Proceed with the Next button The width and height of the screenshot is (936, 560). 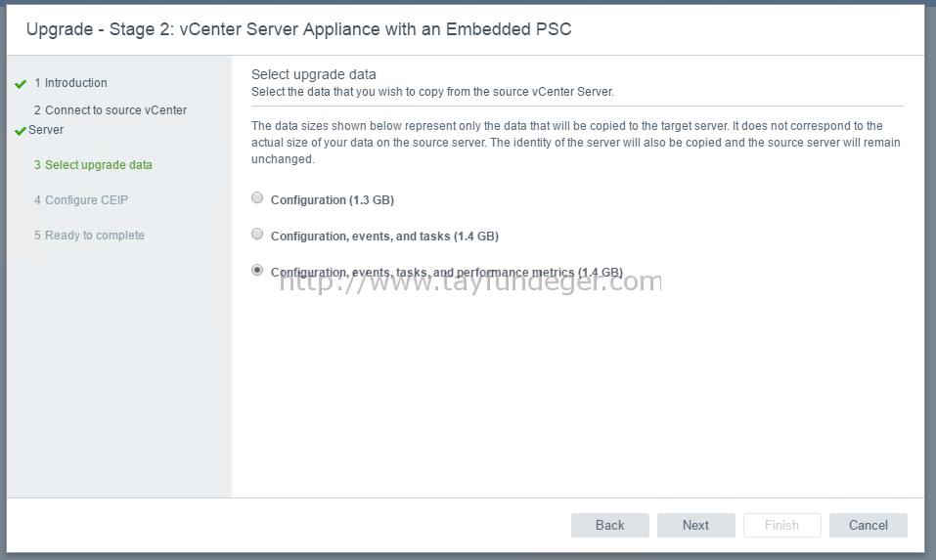pos(696,526)
